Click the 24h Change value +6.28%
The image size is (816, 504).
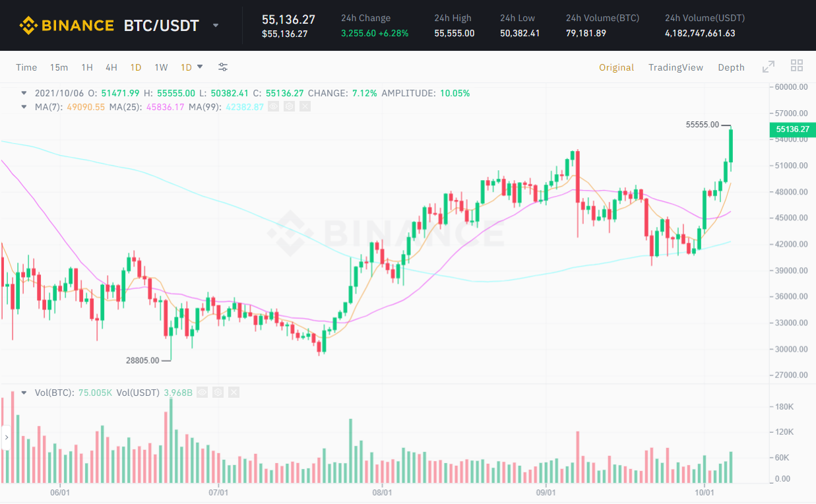click(x=392, y=33)
